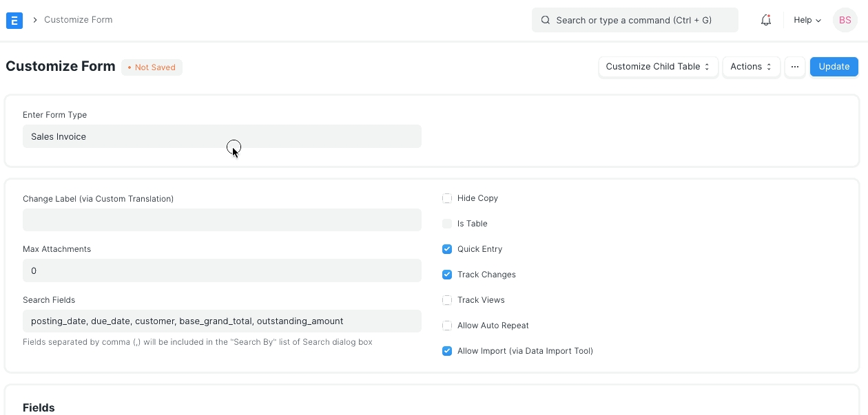The height and width of the screenshot is (415, 868).
Task: Turn on Allow Auto Repeat
Action: pyautogui.click(x=447, y=326)
